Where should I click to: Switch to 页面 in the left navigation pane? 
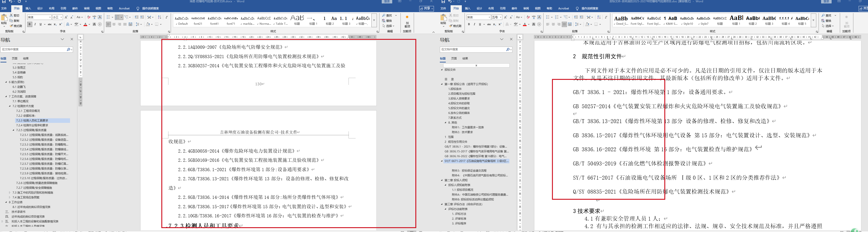click(14, 59)
